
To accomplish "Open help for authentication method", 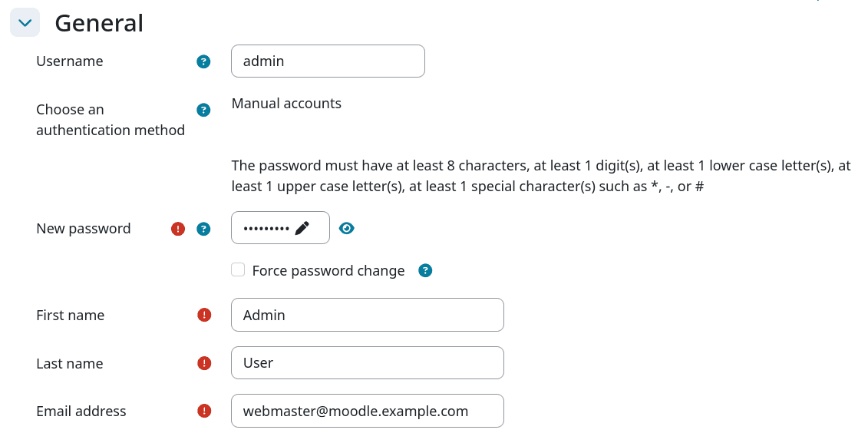I will coord(203,110).
